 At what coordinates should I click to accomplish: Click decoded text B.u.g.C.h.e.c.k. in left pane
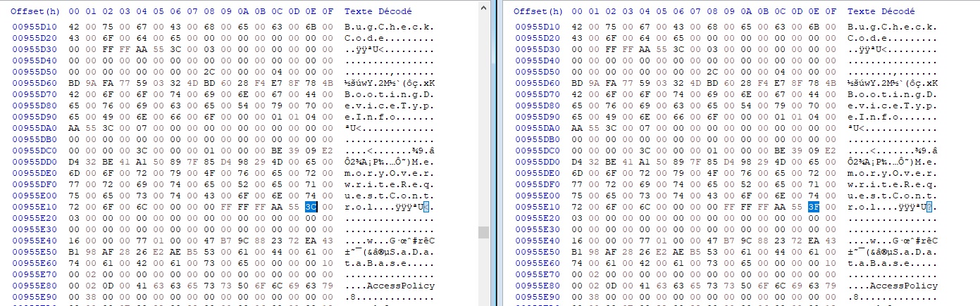[390, 27]
